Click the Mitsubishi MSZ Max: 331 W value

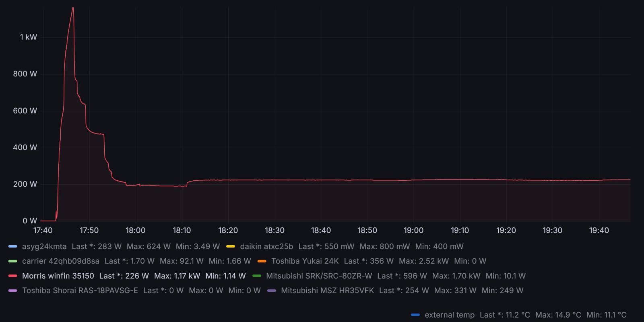click(x=455, y=291)
